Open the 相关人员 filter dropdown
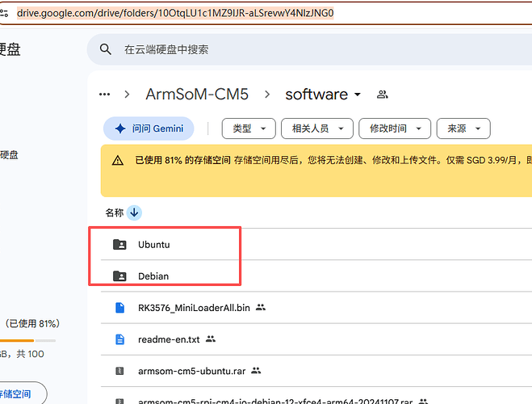Image resolution: width=532 pixels, height=404 pixels. [317, 128]
